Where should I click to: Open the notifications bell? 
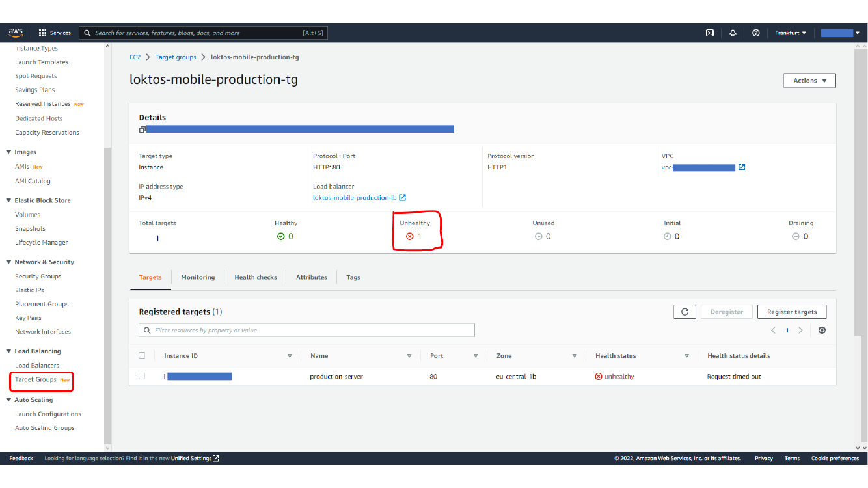[x=733, y=33]
